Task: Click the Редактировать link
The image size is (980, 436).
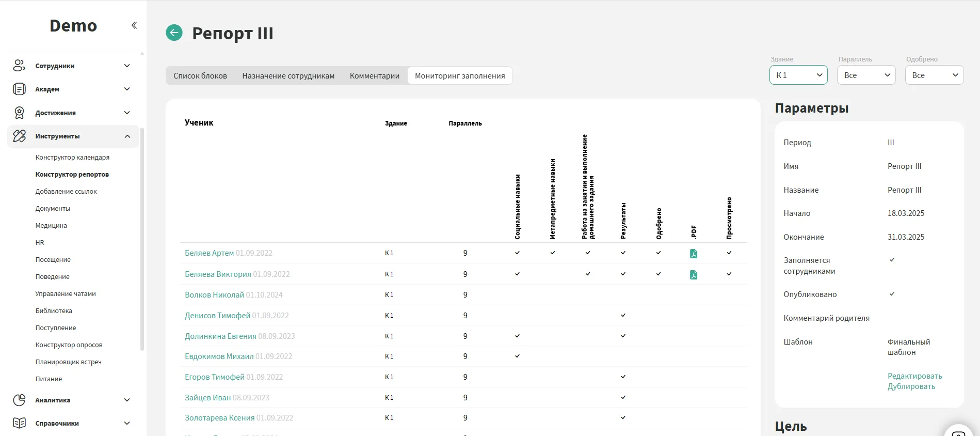Action: (x=914, y=376)
